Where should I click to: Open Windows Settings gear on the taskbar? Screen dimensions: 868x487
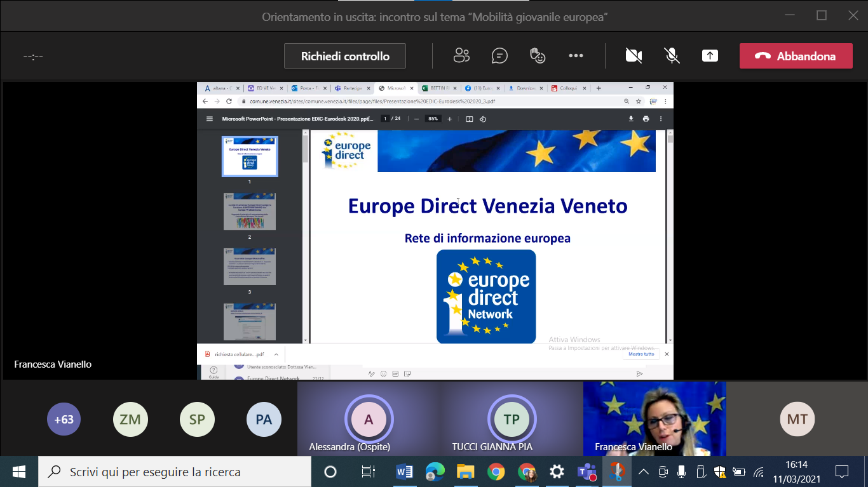point(557,472)
